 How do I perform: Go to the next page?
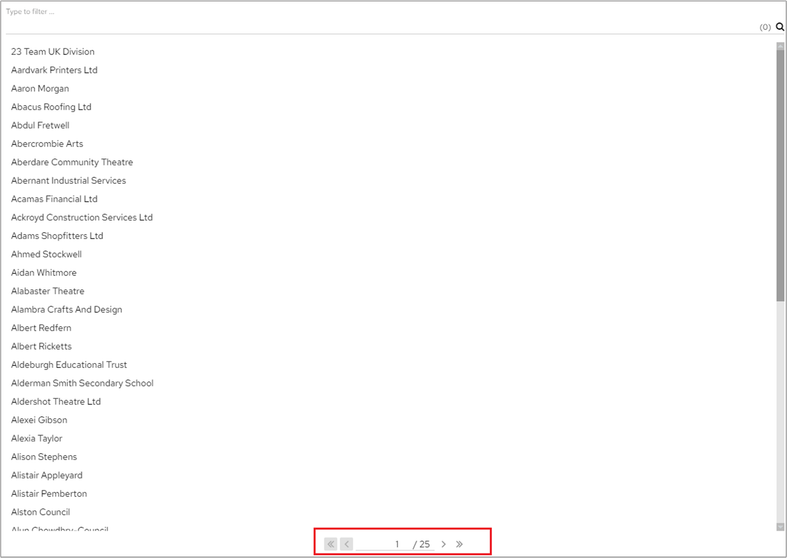coord(444,544)
